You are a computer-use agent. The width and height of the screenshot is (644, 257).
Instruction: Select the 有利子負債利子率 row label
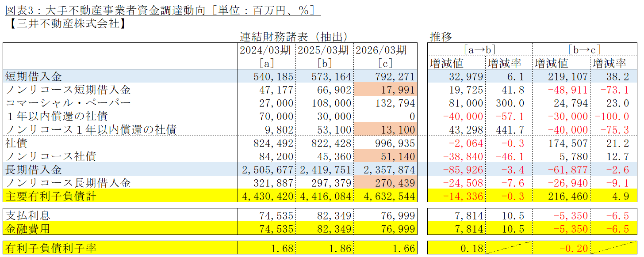(x=51, y=248)
